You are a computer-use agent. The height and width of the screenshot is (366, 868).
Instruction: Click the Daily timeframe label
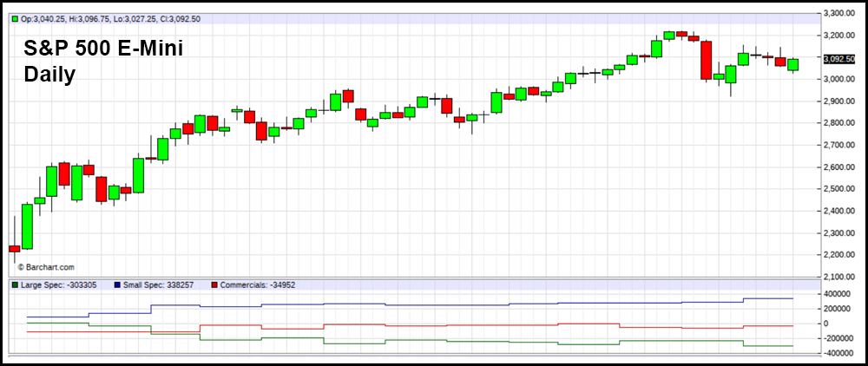click(49, 75)
